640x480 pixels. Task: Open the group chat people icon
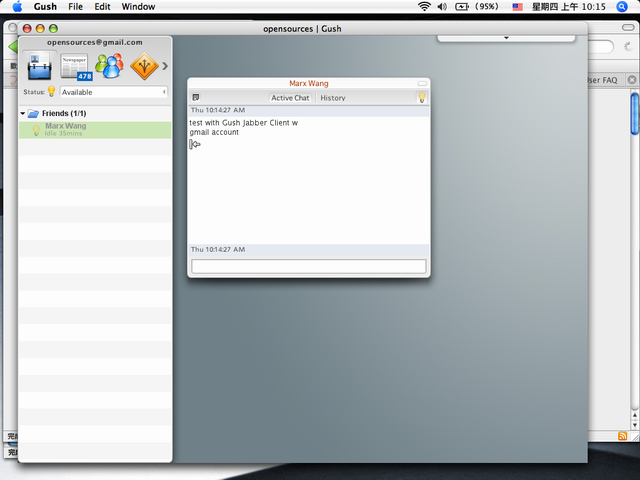(109, 66)
